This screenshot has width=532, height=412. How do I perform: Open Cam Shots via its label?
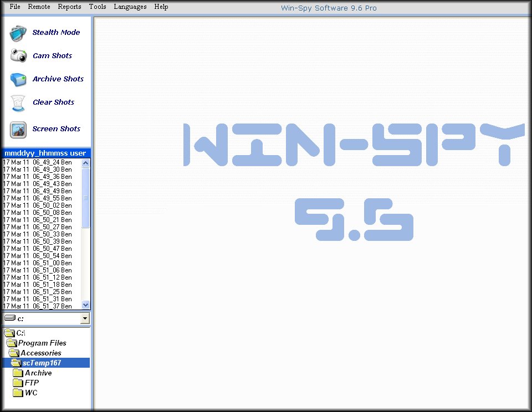[x=52, y=55]
